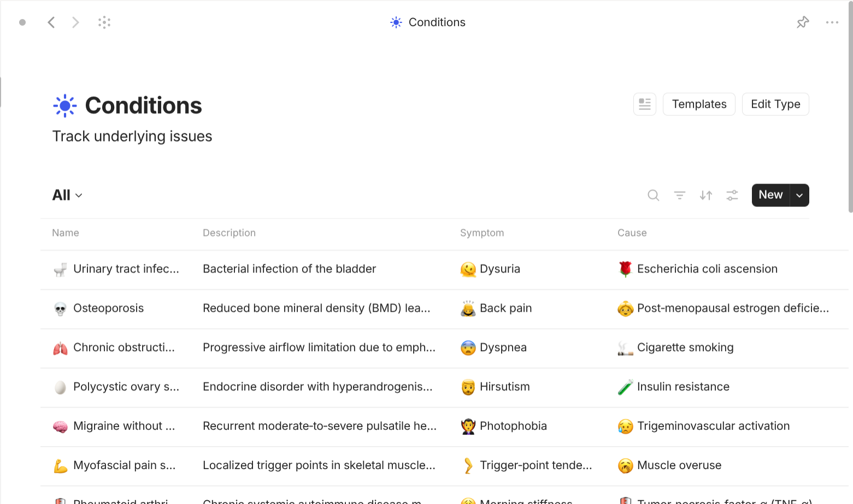The width and height of the screenshot is (853, 504).
Task: Click the forward navigation arrow
Action: [x=75, y=22]
